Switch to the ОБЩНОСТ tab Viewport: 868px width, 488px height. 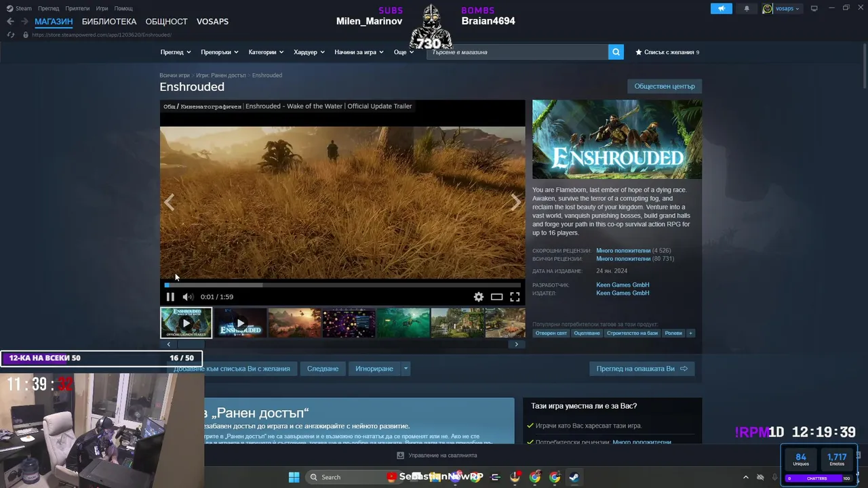166,22
